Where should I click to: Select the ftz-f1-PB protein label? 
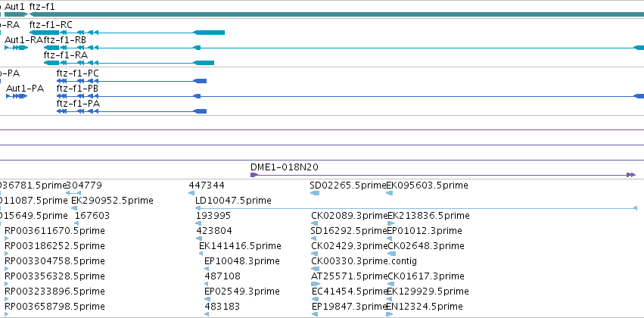[78, 89]
